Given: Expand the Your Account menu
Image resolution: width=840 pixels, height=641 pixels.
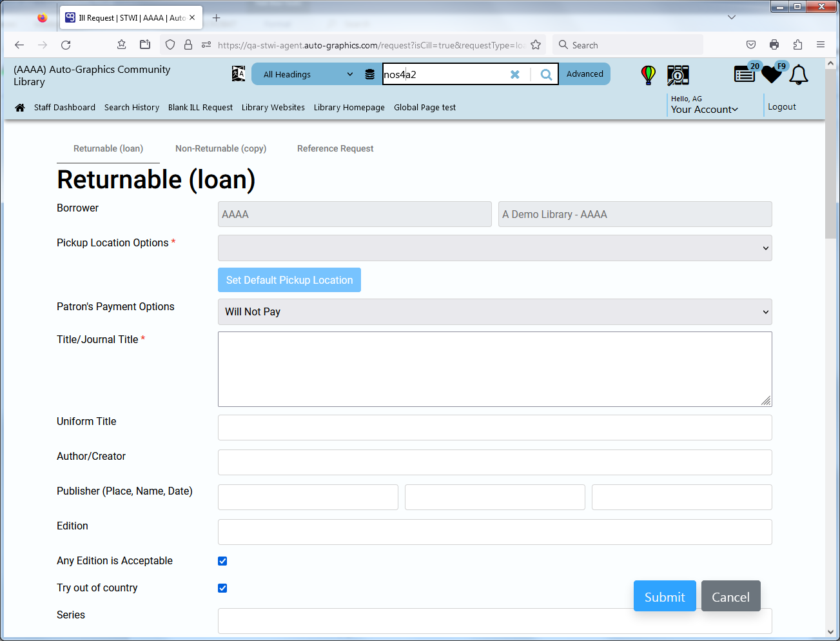Looking at the screenshot, I should [x=705, y=110].
